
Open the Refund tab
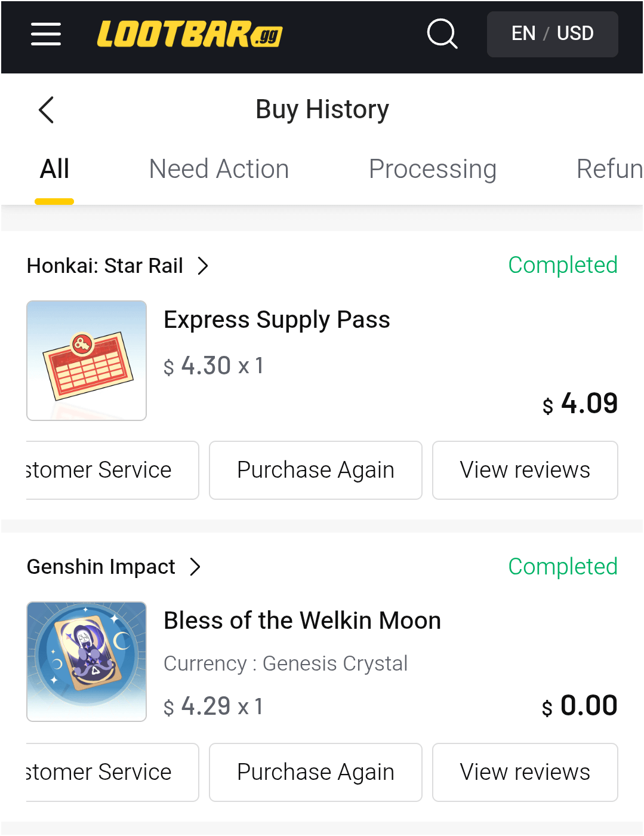tap(609, 170)
